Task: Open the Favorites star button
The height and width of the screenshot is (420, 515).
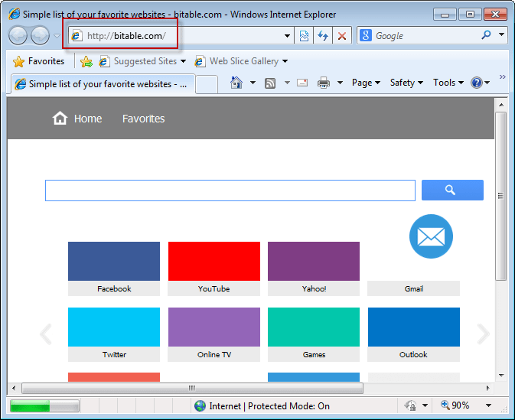Action: pyautogui.click(x=39, y=61)
